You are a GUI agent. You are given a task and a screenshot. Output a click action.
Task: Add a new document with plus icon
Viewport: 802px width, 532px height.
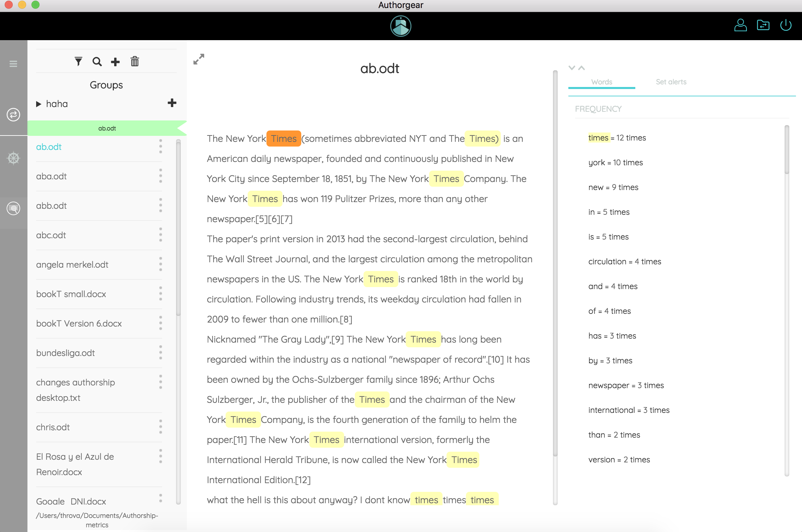[x=115, y=62]
